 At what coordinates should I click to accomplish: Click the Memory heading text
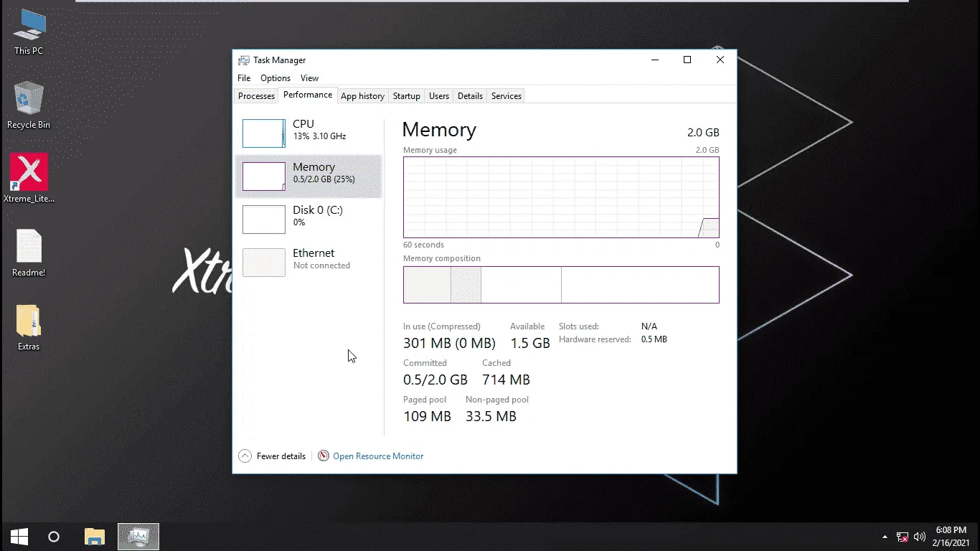pos(439,130)
